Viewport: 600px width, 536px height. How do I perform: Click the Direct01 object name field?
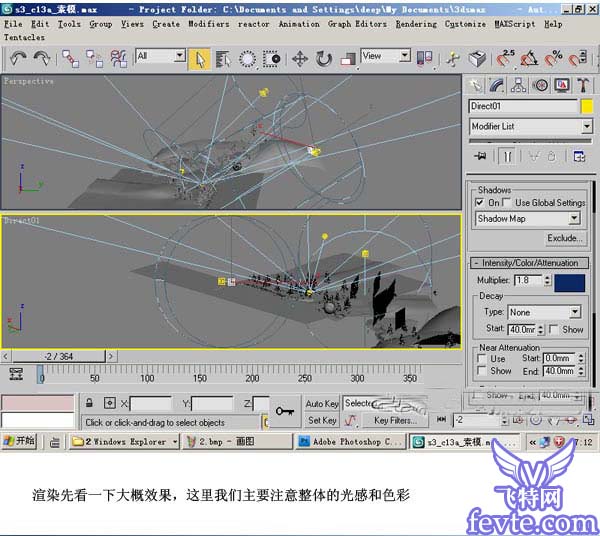pos(523,106)
